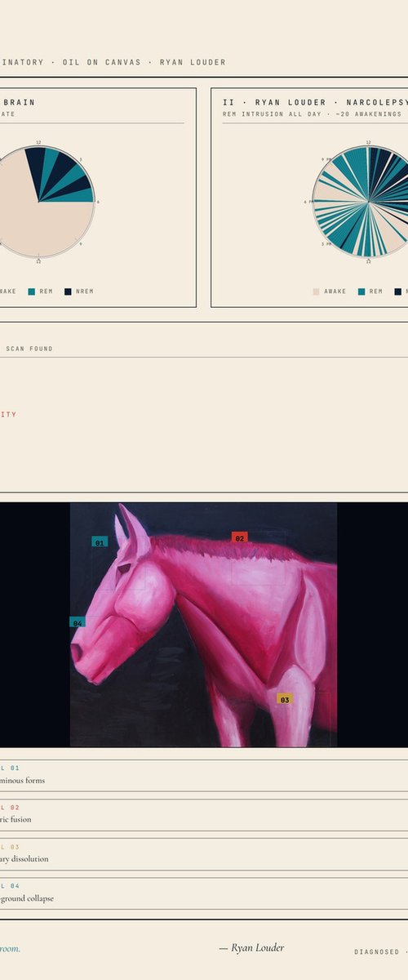Open the 02 row reading 'ric fusion'
Screen dimensions: 408x980
point(204,814)
